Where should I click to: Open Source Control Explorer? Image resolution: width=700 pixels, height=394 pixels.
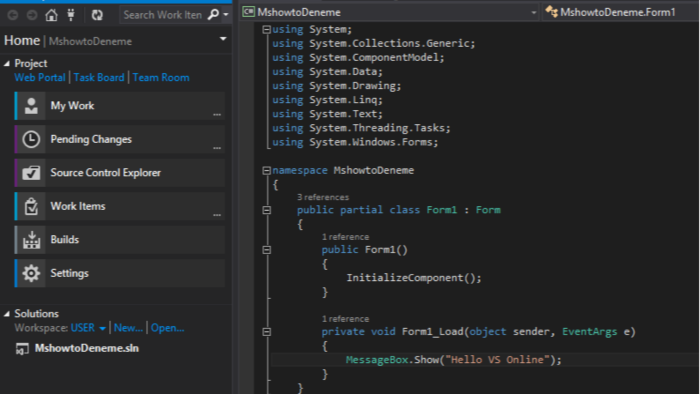[x=120, y=173]
